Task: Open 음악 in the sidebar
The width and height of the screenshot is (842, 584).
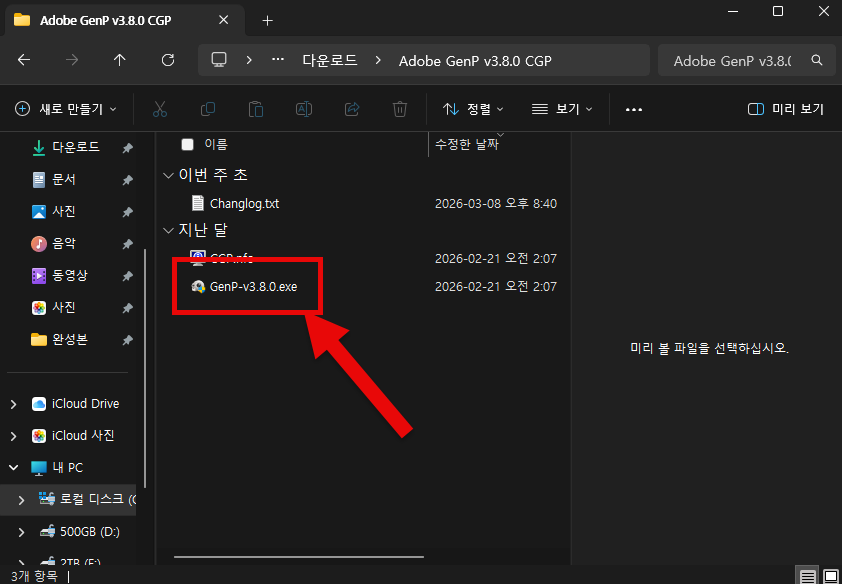Action: coord(64,244)
